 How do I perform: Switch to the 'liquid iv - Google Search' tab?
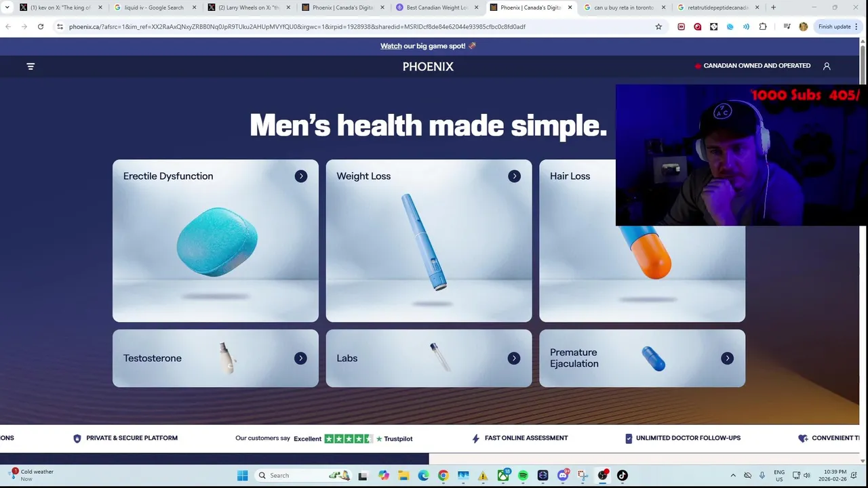coord(154,7)
